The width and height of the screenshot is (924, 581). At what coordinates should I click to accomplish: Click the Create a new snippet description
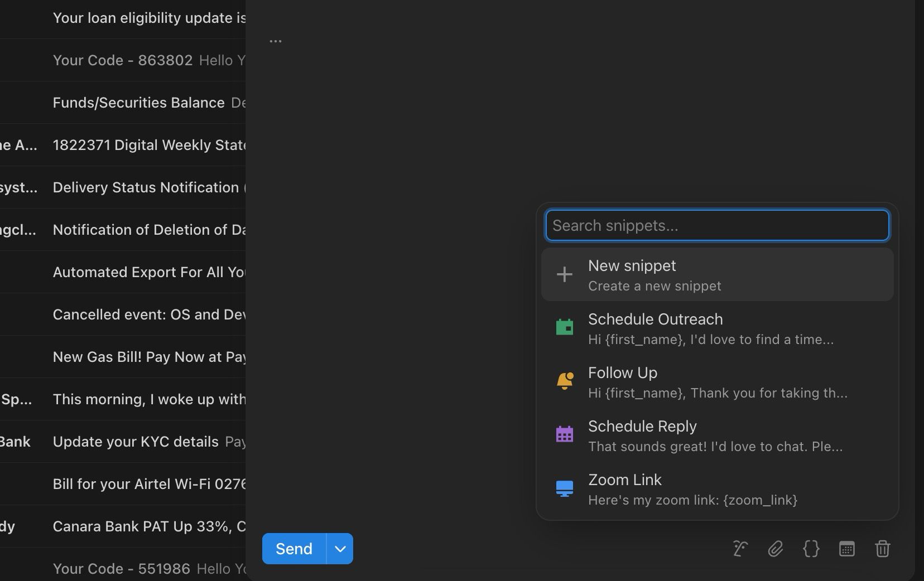(654, 286)
